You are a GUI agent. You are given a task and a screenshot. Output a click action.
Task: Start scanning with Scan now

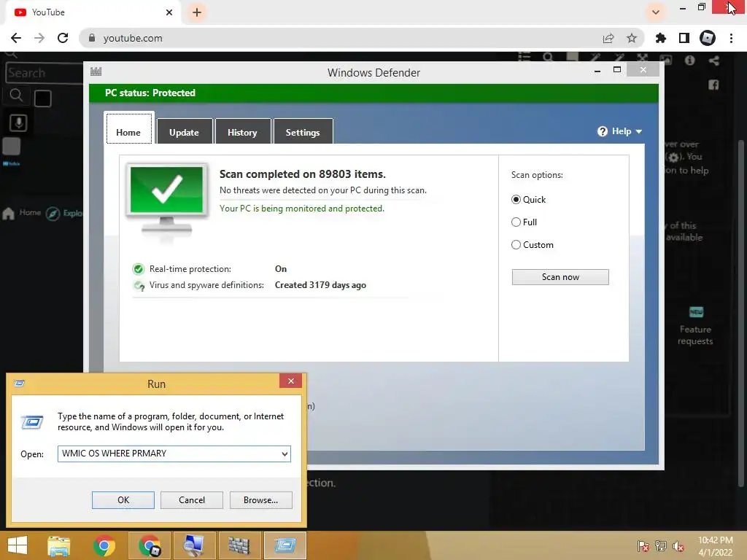(x=560, y=277)
